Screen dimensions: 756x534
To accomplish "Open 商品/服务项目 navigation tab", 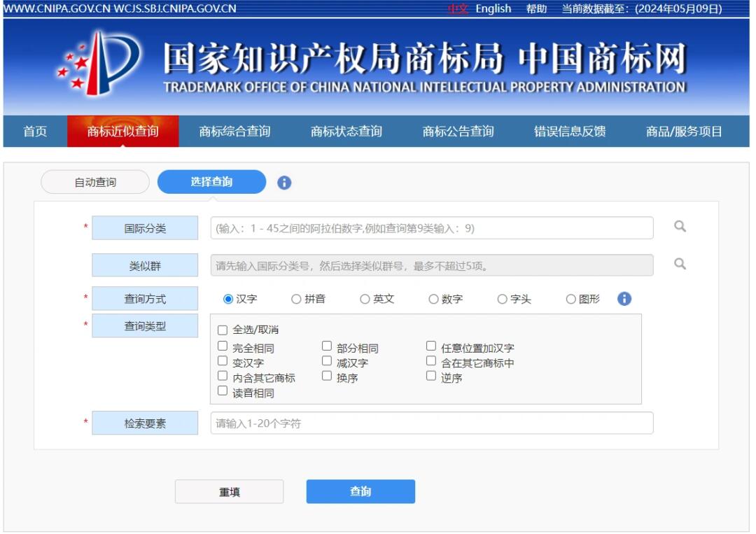I will click(684, 131).
